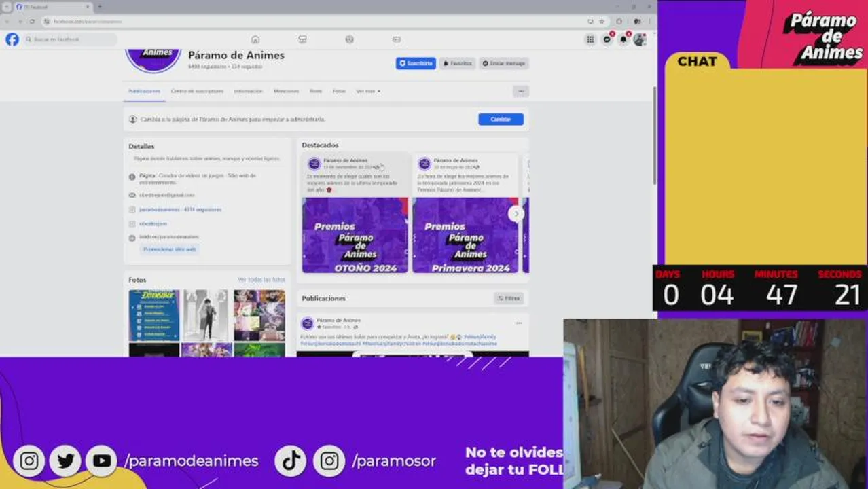Show next featured posts with the arrow
This screenshot has width=868, height=489.
point(516,213)
